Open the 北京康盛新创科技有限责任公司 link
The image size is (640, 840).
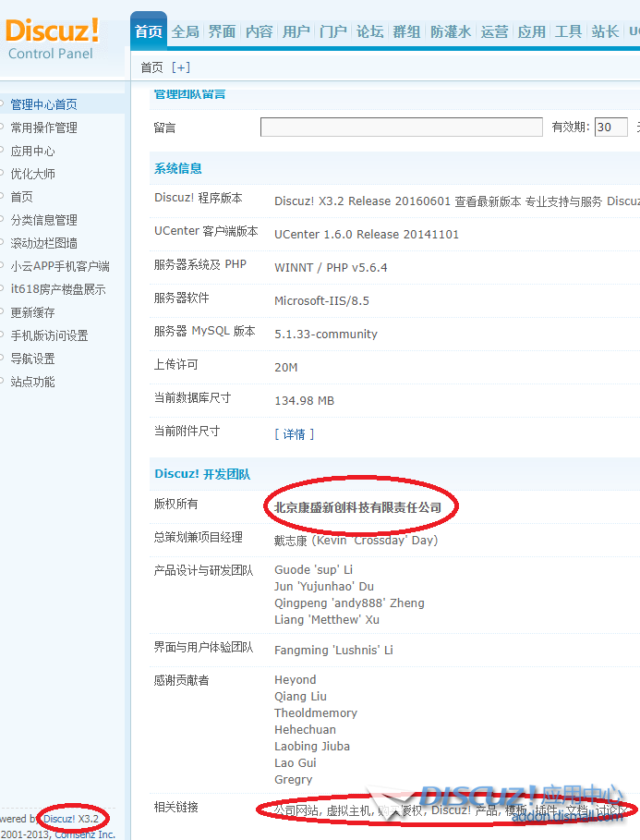click(x=357, y=507)
